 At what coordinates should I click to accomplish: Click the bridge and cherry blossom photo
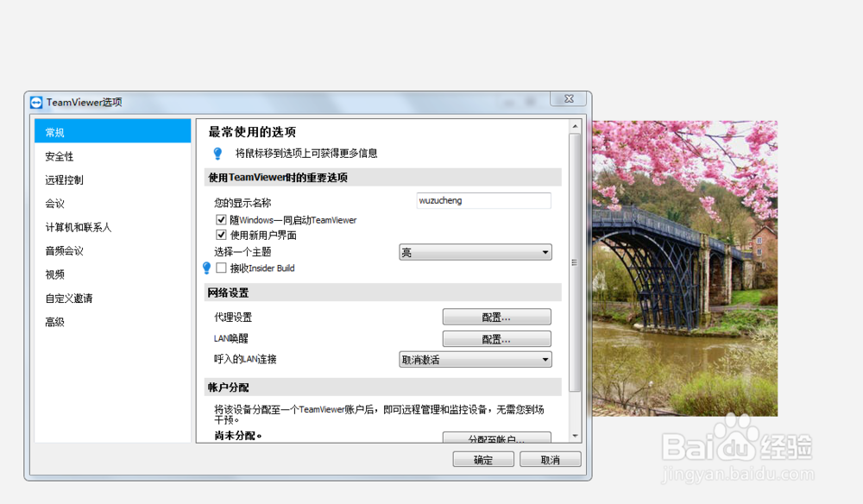click(684, 268)
